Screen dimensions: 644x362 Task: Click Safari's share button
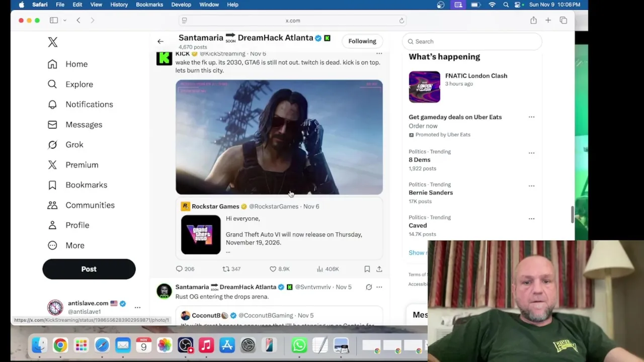point(533,20)
